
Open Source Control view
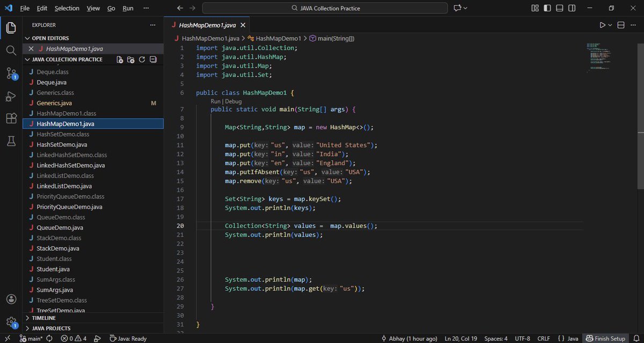pyautogui.click(x=11, y=74)
